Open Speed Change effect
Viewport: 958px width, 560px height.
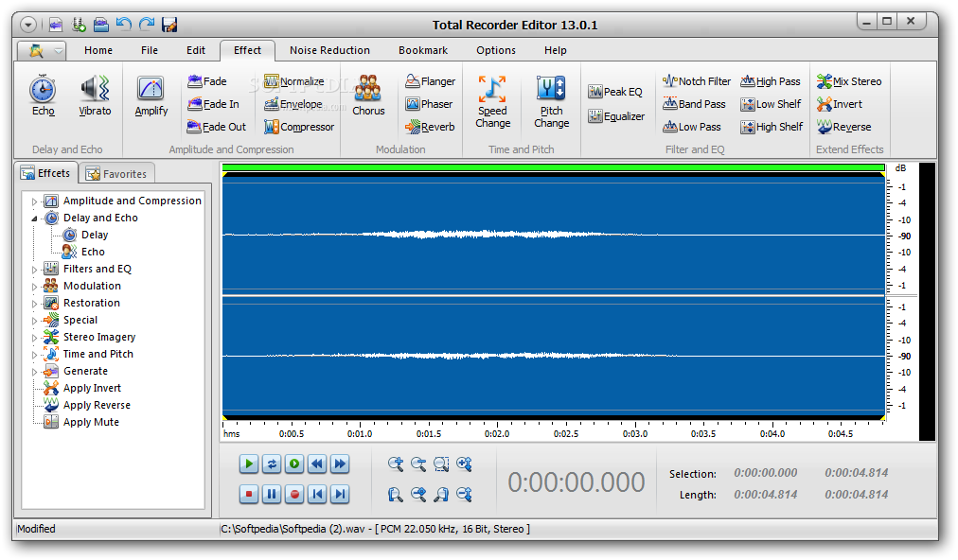click(492, 102)
